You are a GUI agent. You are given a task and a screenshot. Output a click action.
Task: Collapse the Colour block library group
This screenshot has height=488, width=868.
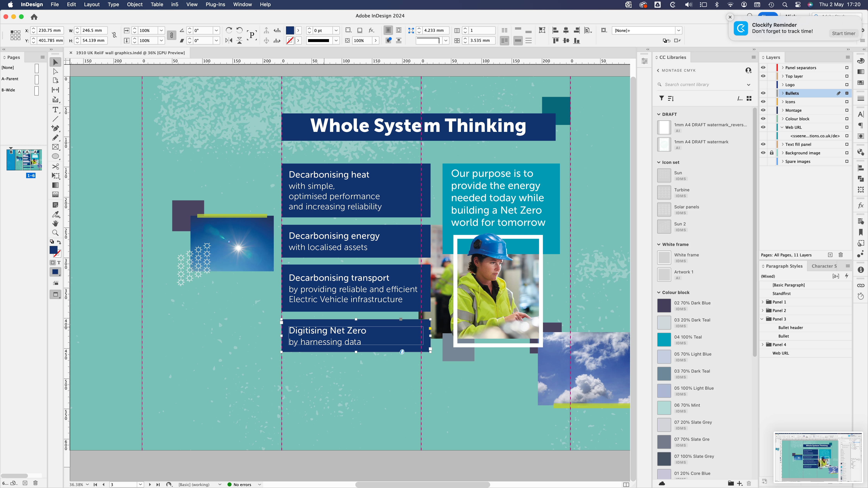coord(659,292)
